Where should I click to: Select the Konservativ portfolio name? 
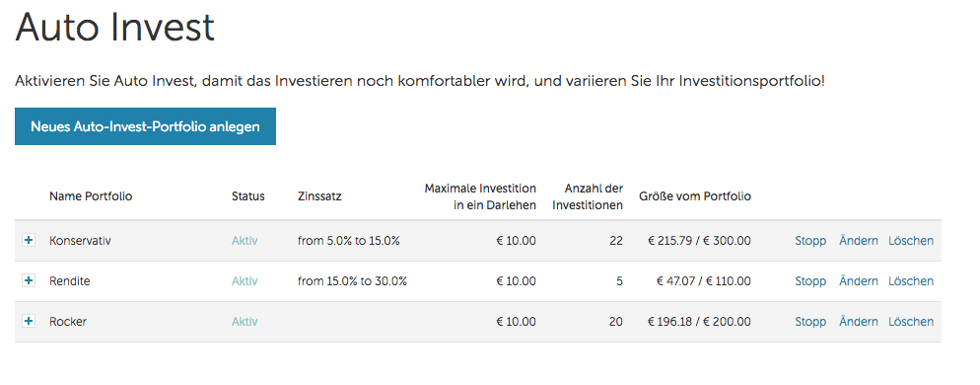(80, 241)
